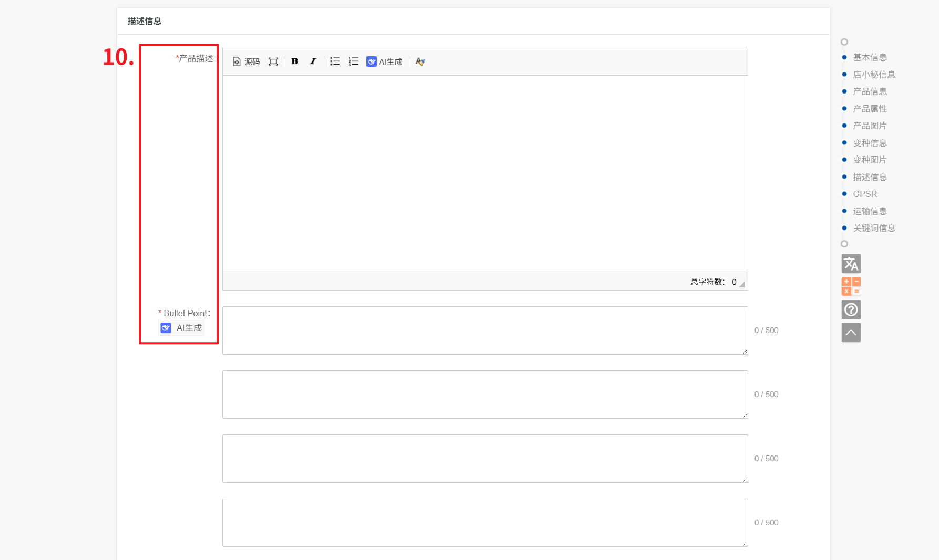939x560 pixels.
Task: Jump to 基本信息 section
Action: 870,57
